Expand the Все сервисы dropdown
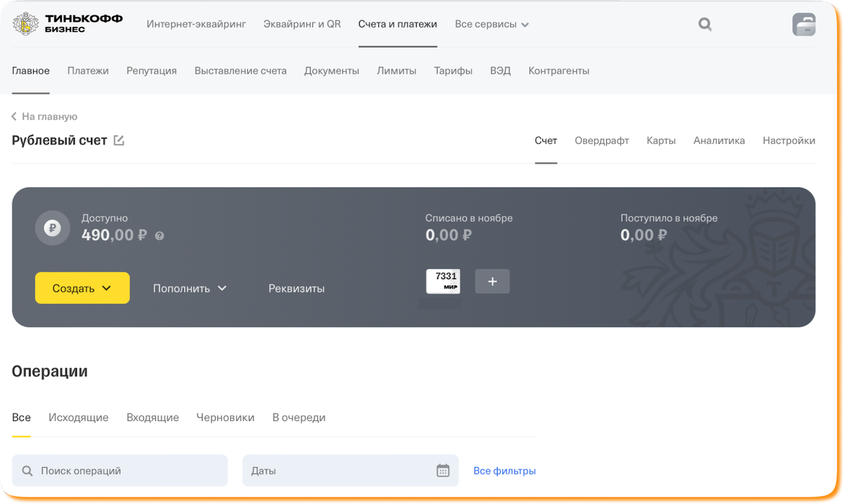This screenshot has height=504, width=844. pyautogui.click(x=492, y=24)
